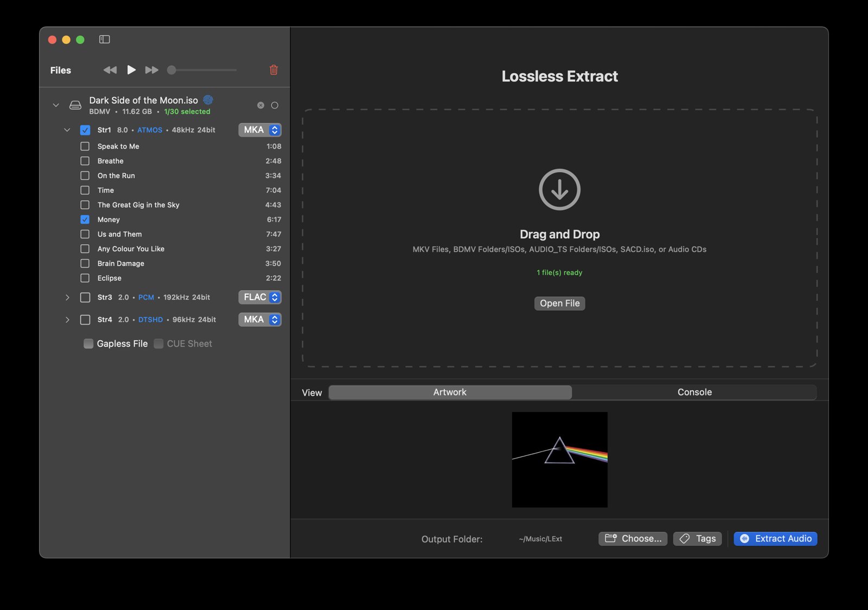This screenshot has height=610, width=868.
Task: Start extraction with Extract Audio
Action: click(776, 538)
